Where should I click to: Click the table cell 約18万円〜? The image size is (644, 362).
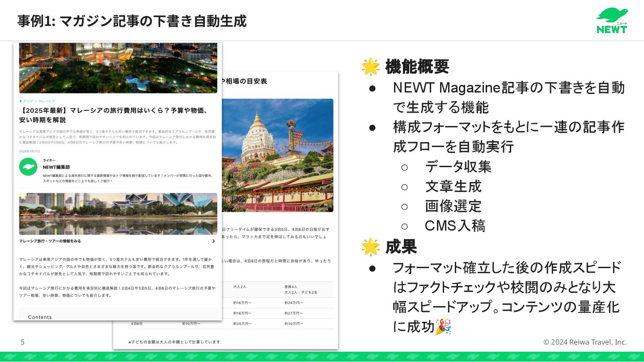click(x=242, y=313)
